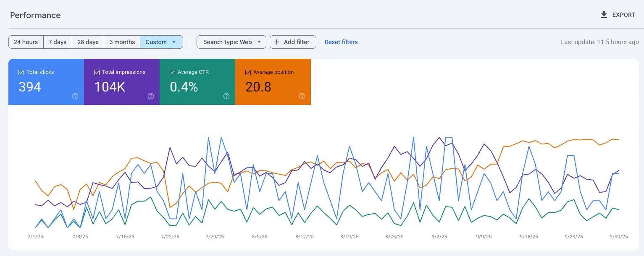The height and width of the screenshot is (256, 644).
Task: Open help icon on Total clicks card
Action: click(75, 96)
